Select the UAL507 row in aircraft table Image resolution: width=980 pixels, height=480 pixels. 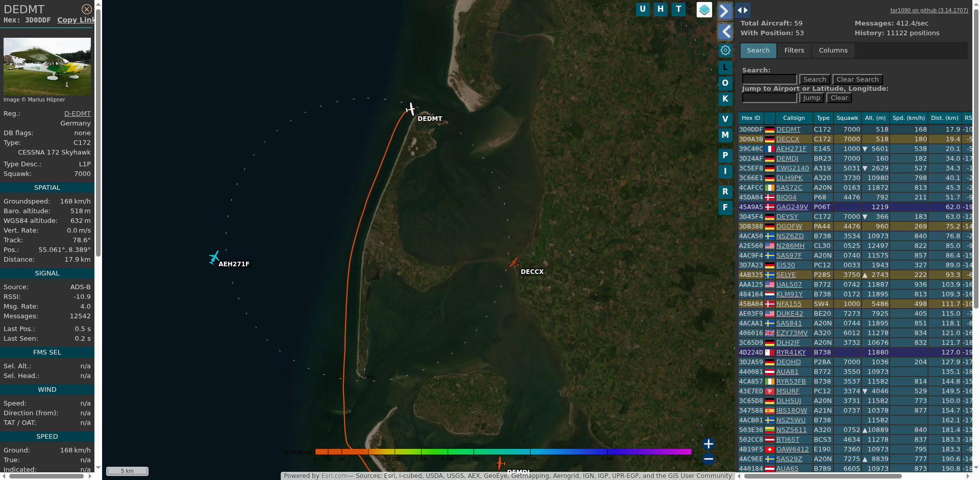pyautogui.click(x=856, y=285)
